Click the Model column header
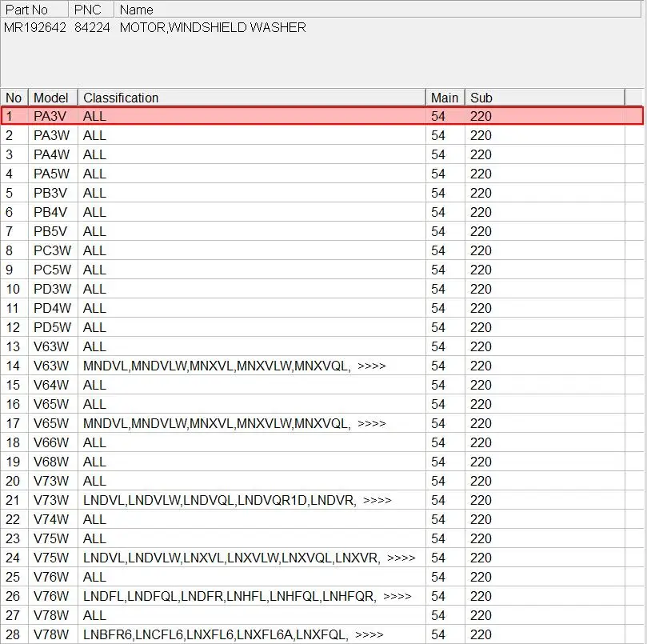 (53, 98)
